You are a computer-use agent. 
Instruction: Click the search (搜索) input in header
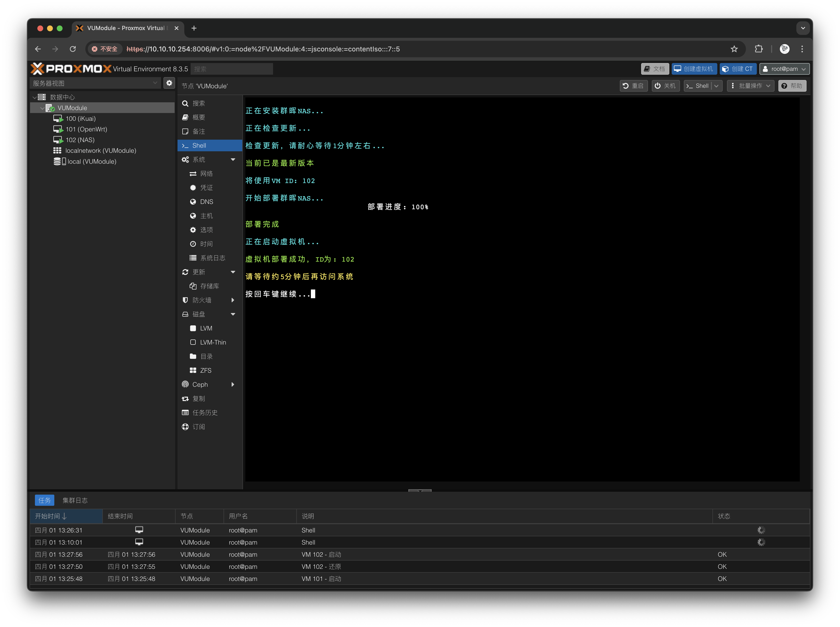click(x=232, y=69)
